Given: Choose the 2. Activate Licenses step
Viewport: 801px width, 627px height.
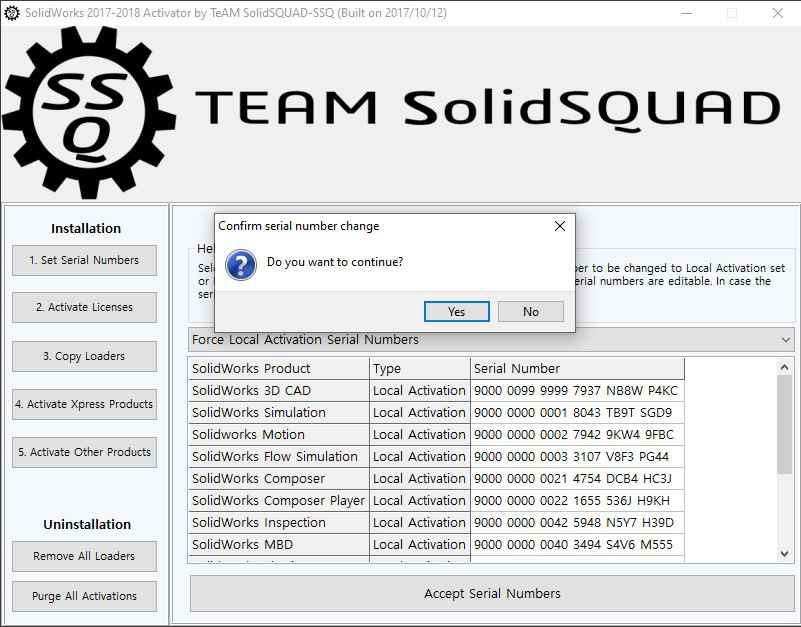Looking at the screenshot, I should 84,307.
